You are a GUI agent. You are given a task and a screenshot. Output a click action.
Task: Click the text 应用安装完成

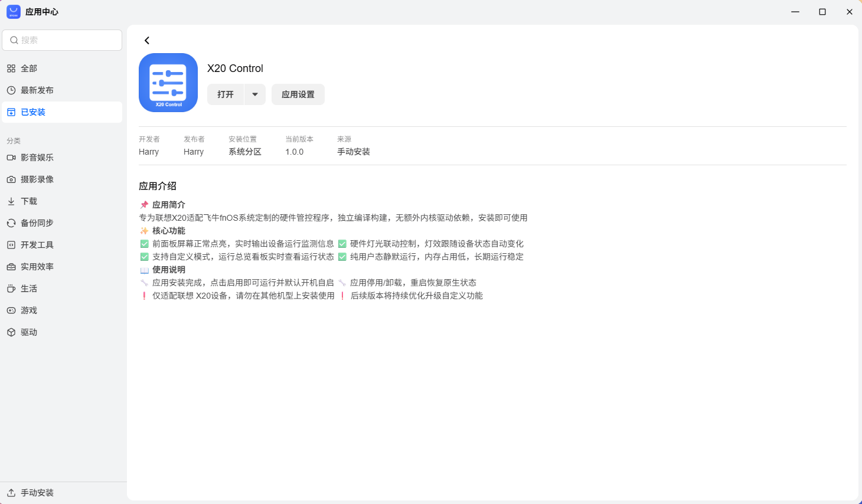(177, 283)
